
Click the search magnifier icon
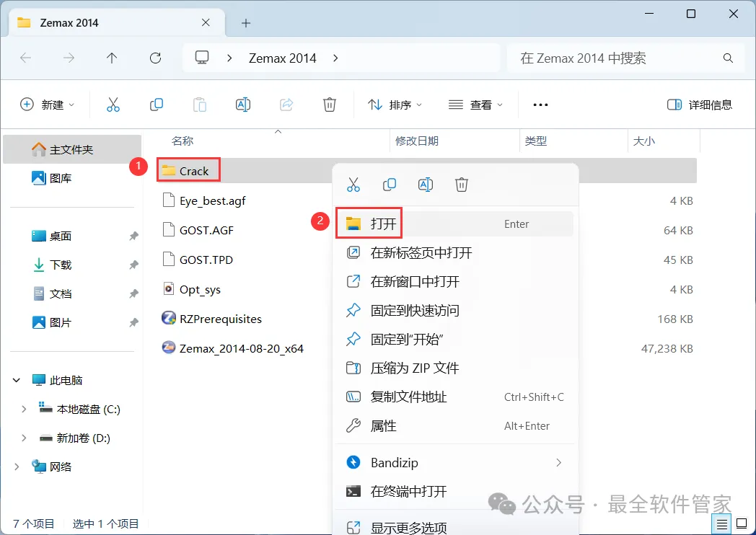(x=728, y=58)
